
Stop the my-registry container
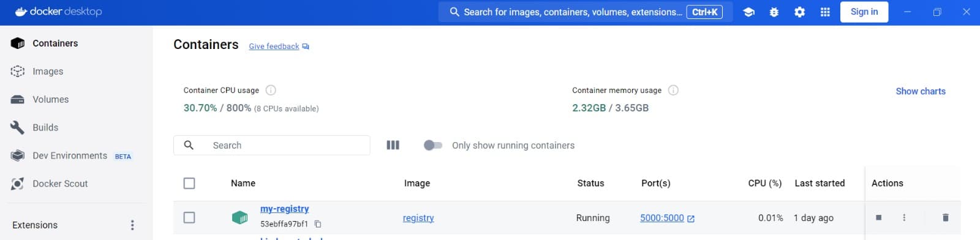tap(879, 217)
